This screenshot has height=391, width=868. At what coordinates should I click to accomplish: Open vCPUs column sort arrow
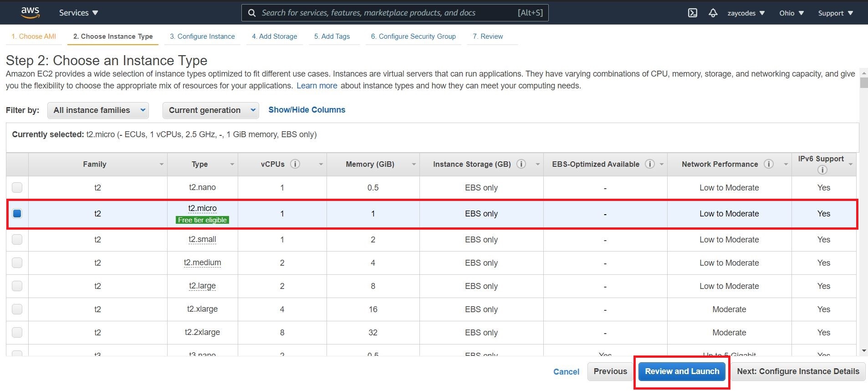tap(321, 165)
